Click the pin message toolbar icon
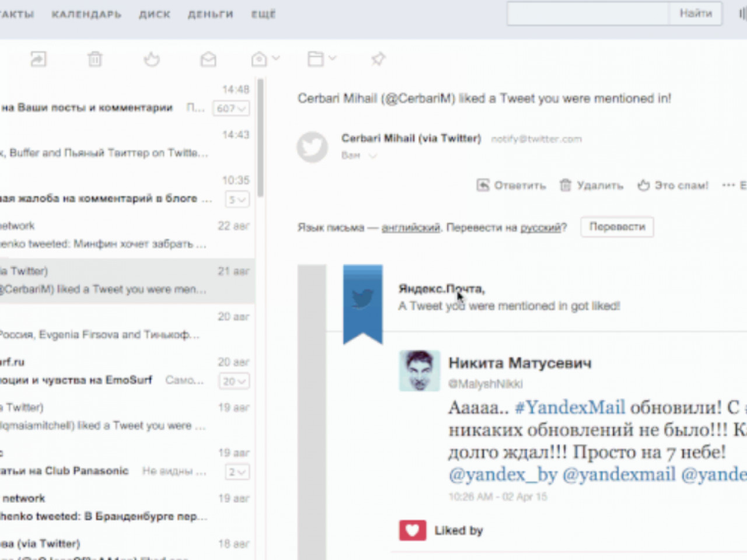Image resolution: width=747 pixels, height=560 pixels. tap(378, 59)
